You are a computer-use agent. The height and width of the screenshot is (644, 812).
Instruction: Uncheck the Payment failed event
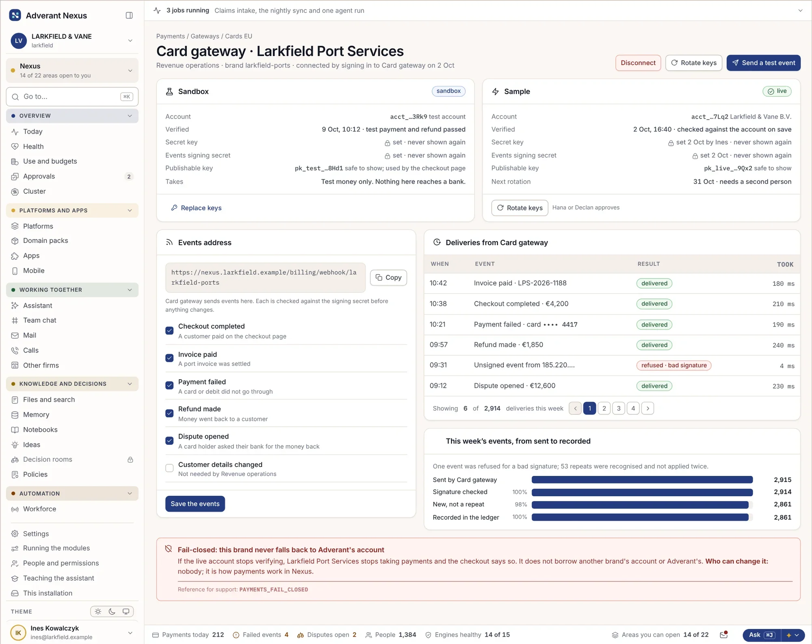click(170, 385)
